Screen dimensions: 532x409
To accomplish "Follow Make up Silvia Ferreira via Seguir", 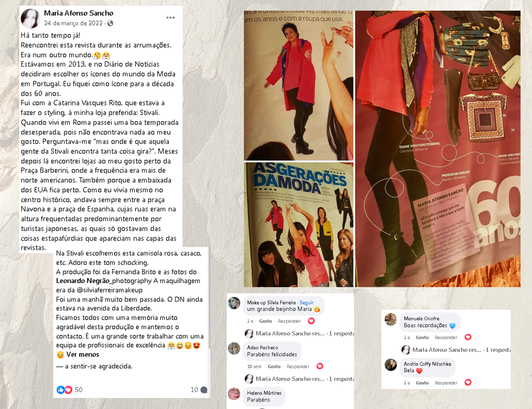I will coord(307,303).
